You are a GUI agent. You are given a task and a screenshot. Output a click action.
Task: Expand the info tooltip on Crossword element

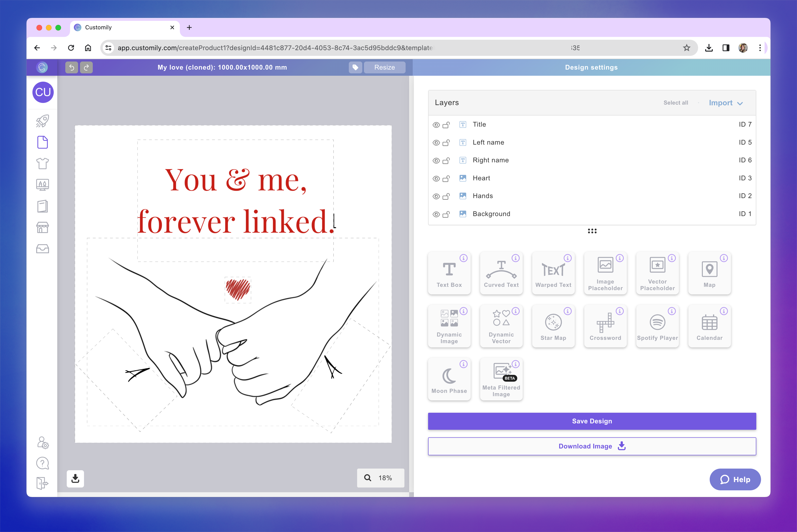pos(620,311)
